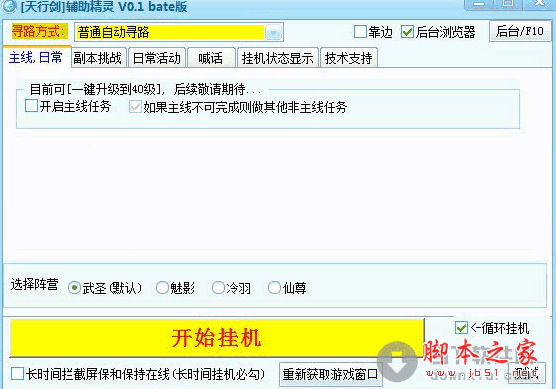Viewport: 556px width, 389px height.
Task: Maximize the 天行剑 window
Action: tap(508, 4)
